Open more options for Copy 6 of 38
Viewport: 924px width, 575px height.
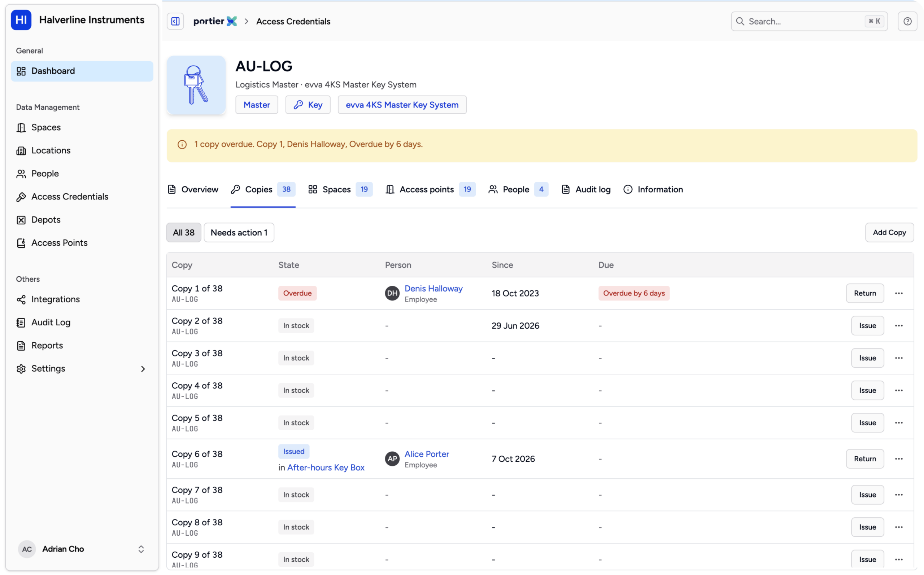tap(898, 459)
